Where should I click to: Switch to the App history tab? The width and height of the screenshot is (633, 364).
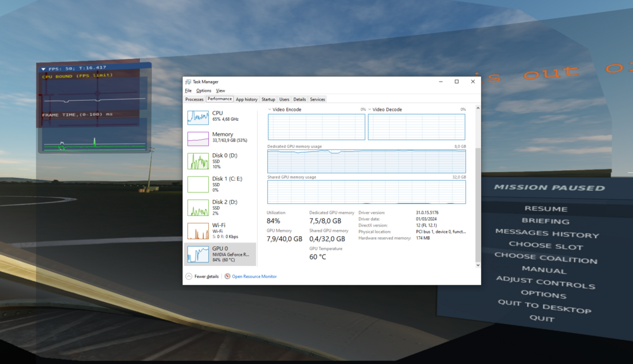(x=247, y=99)
